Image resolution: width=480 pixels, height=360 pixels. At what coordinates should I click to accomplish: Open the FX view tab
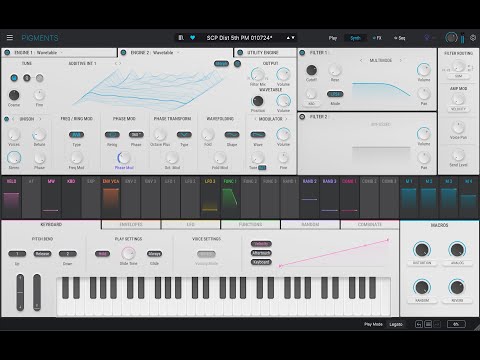tap(377, 38)
